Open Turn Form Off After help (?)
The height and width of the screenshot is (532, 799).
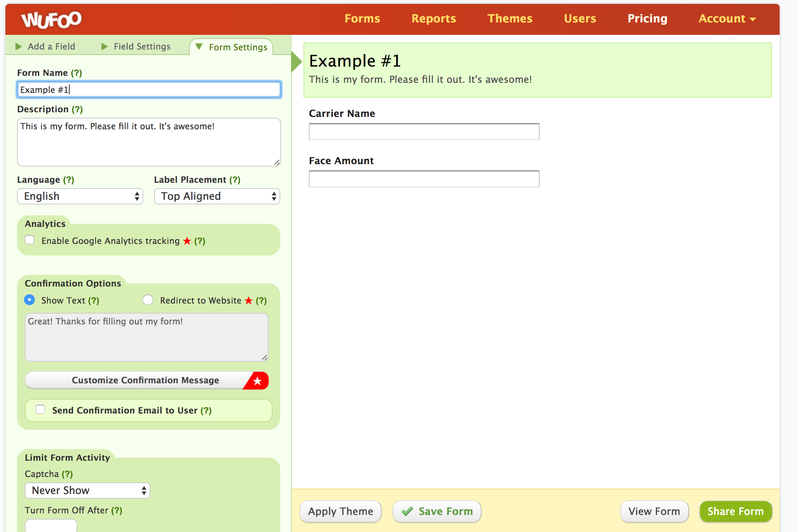pos(117,510)
